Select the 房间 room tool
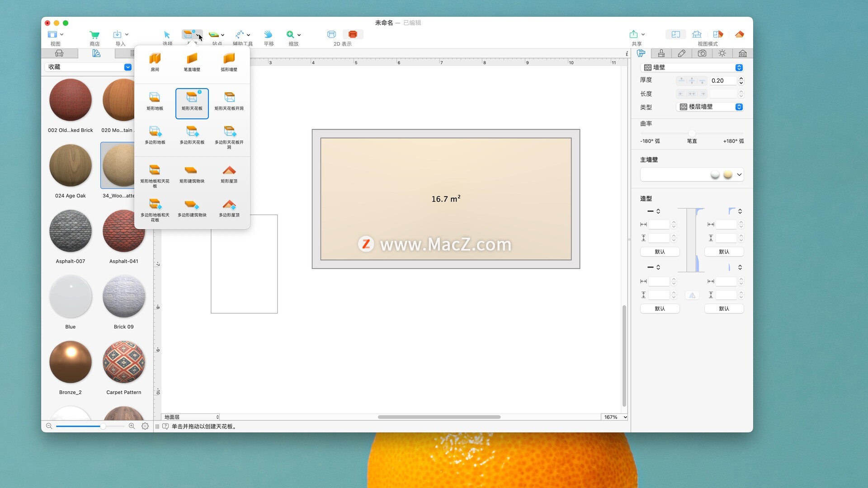 (x=155, y=62)
